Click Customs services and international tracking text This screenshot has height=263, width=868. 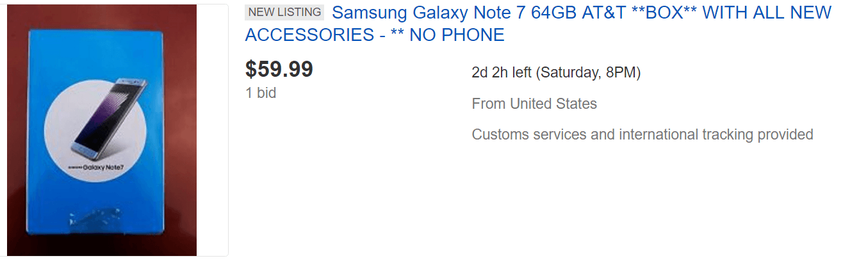coord(642,135)
